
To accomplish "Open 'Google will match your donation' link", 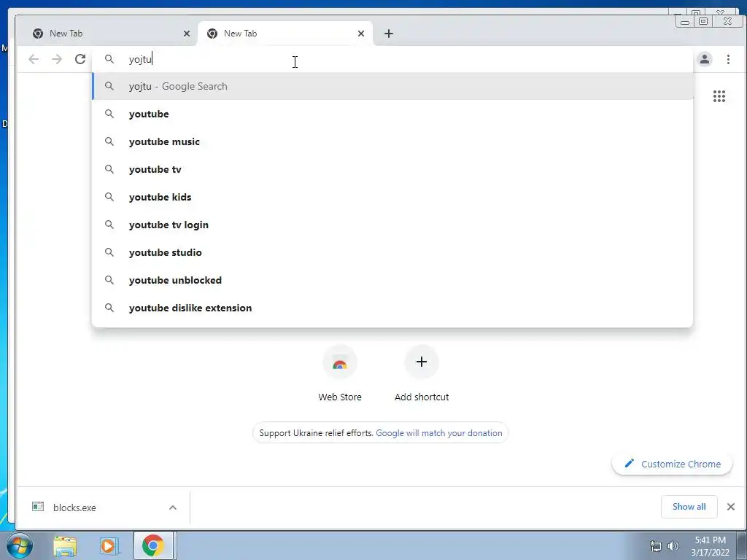I will click(438, 433).
